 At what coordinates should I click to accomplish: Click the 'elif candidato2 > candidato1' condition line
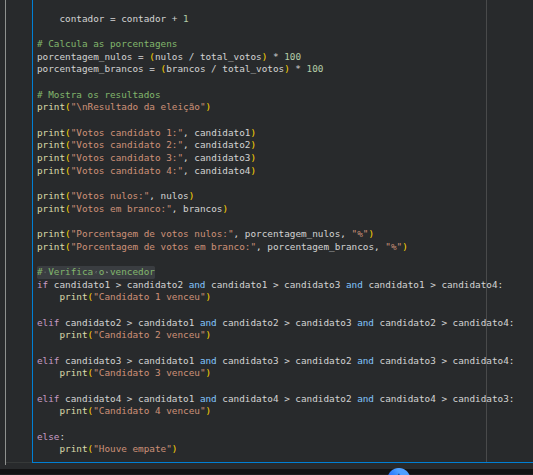pyautogui.click(x=275, y=323)
